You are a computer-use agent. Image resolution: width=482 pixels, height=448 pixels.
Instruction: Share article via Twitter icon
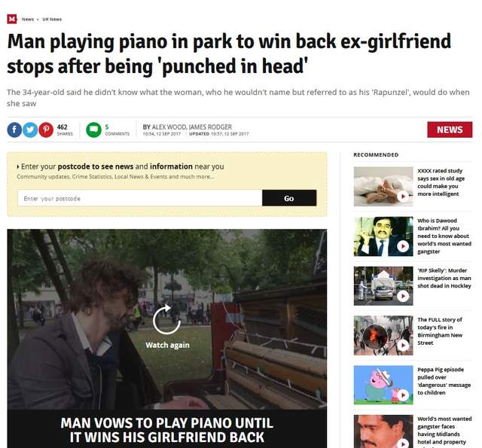(30, 130)
